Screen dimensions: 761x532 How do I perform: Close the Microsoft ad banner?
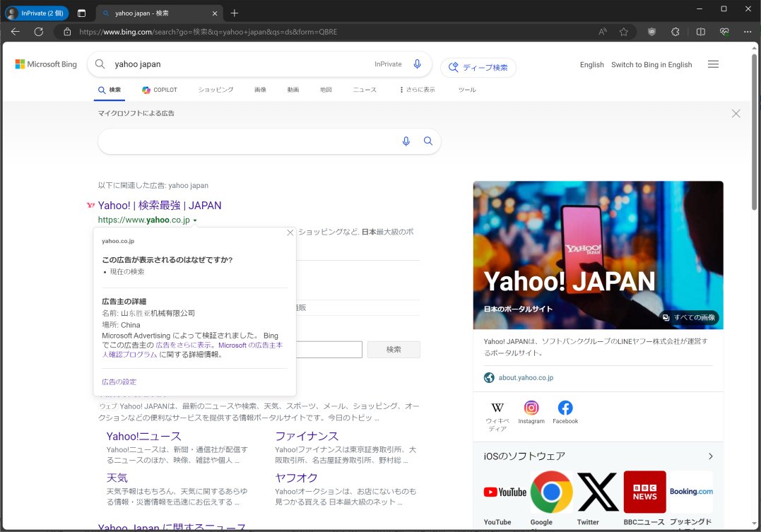pyautogui.click(x=736, y=114)
